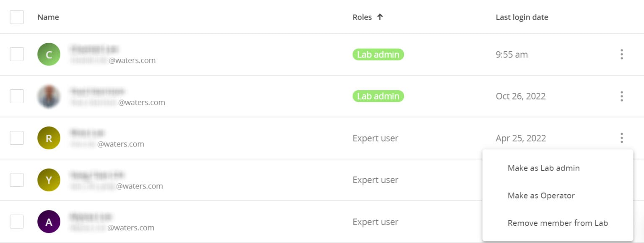Open the options menu for 9:55 am row
Viewport: 644px width, 243px height.
tap(621, 55)
